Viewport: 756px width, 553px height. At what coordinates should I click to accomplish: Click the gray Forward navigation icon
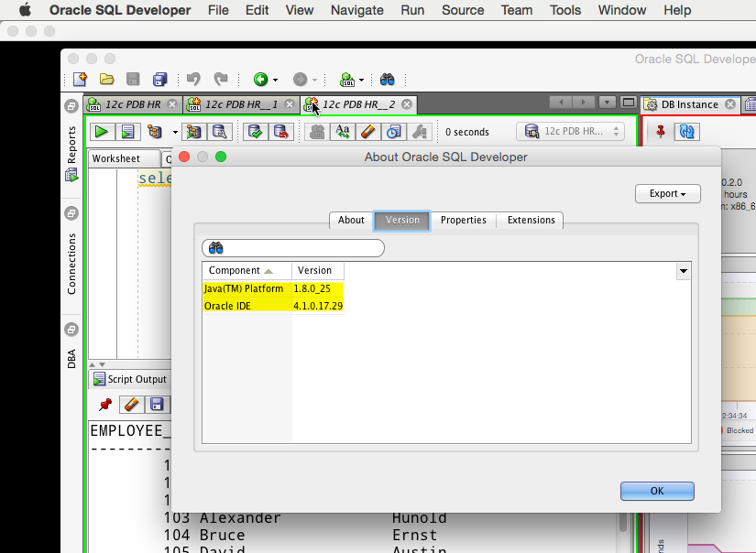point(300,79)
